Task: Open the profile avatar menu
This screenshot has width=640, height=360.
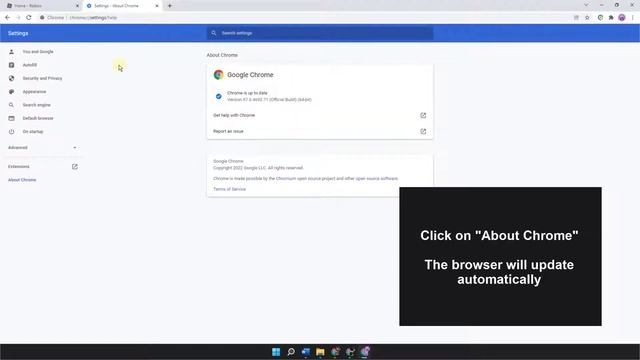Action: coord(622,18)
